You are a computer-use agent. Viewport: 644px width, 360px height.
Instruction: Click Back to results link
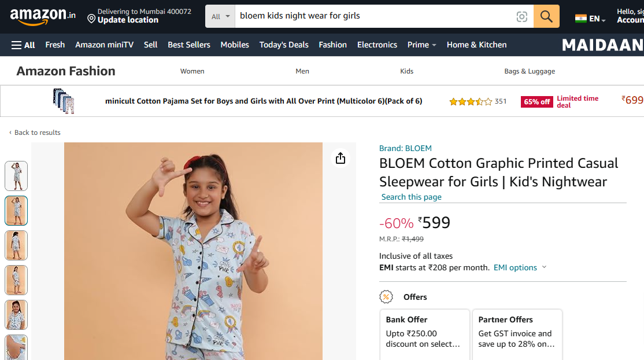click(35, 133)
